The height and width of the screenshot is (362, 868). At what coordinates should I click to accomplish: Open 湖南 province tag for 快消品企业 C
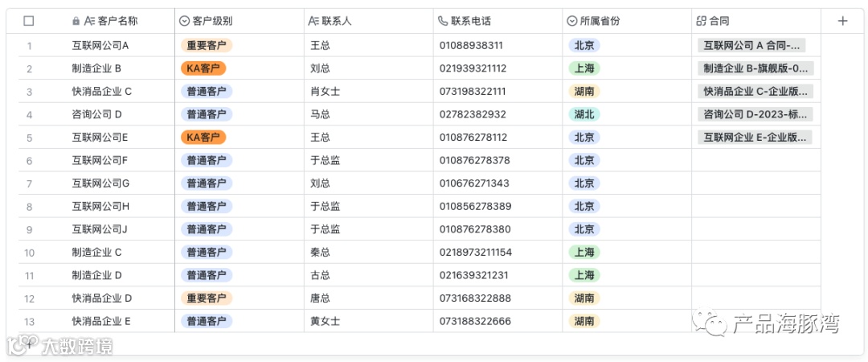(584, 92)
